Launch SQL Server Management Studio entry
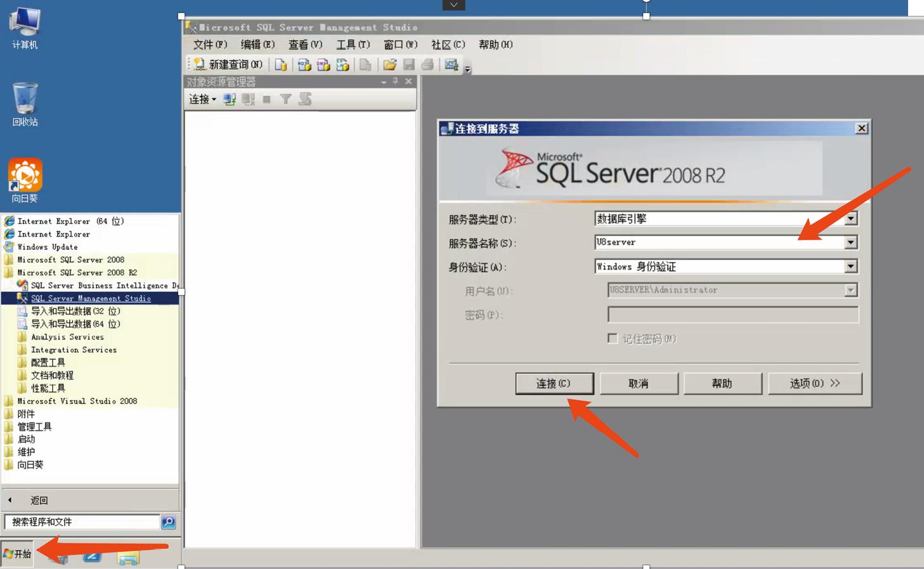The image size is (924, 569). pos(90,298)
